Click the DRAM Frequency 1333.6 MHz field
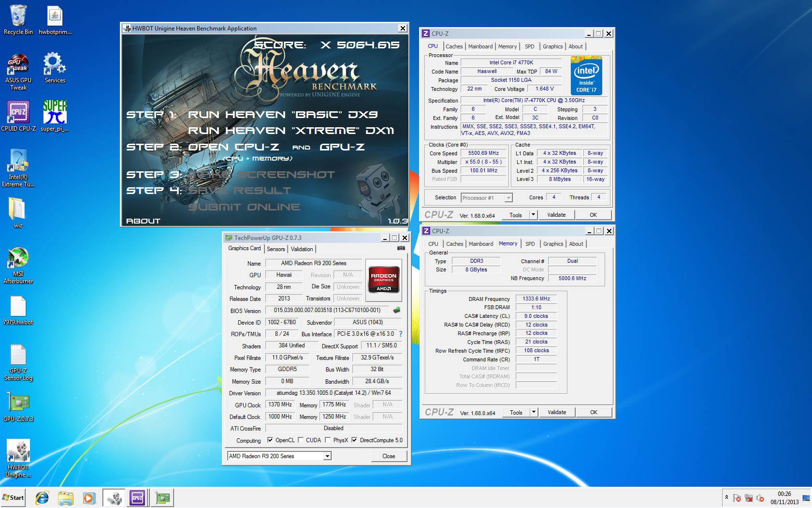This screenshot has width=812, height=508. [x=536, y=299]
